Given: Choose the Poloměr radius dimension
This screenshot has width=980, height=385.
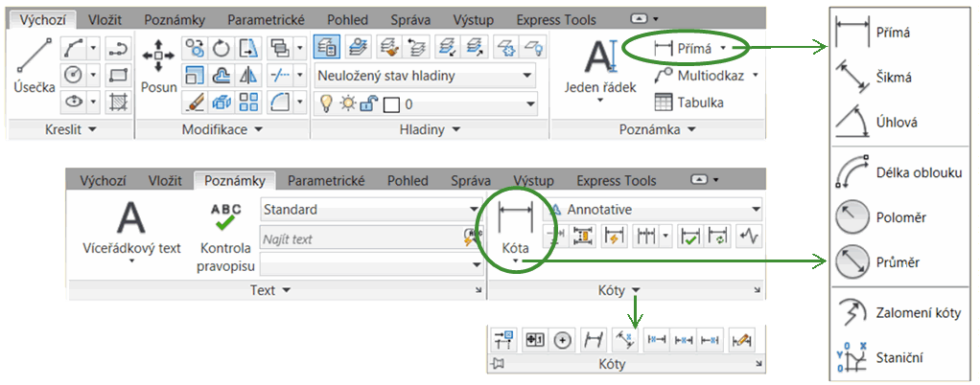Looking at the screenshot, I should (x=851, y=217).
